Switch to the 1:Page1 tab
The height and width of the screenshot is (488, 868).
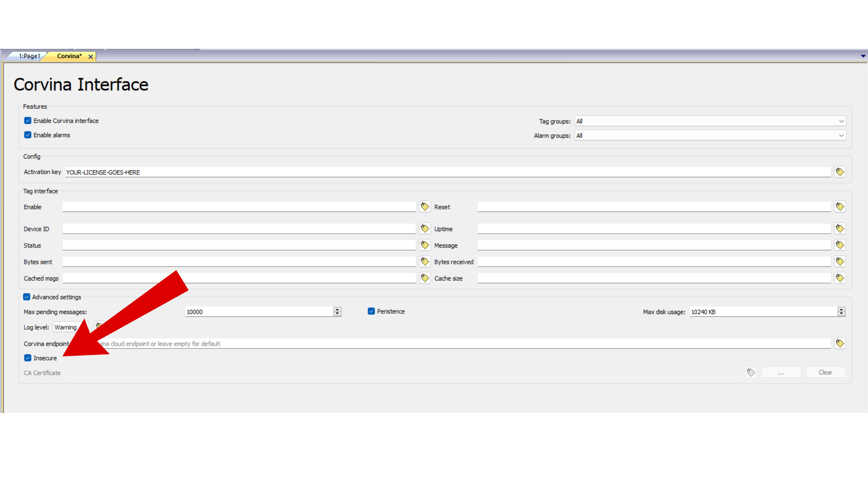point(29,56)
